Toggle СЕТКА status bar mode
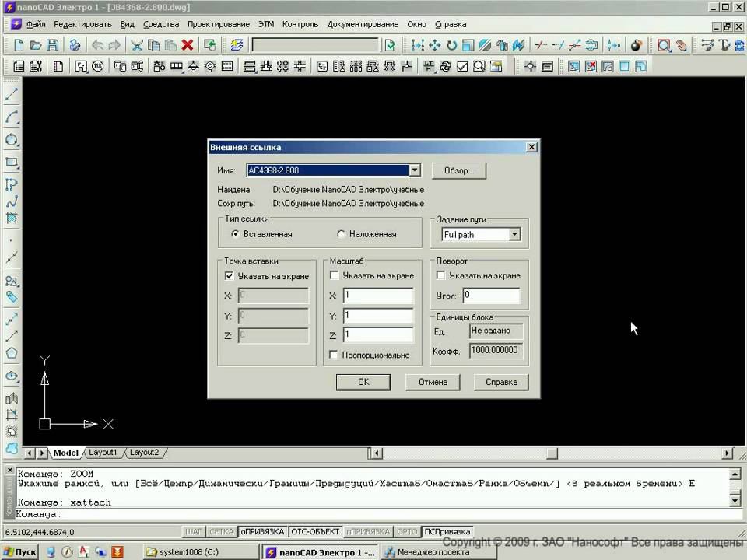 (x=222, y=531)
